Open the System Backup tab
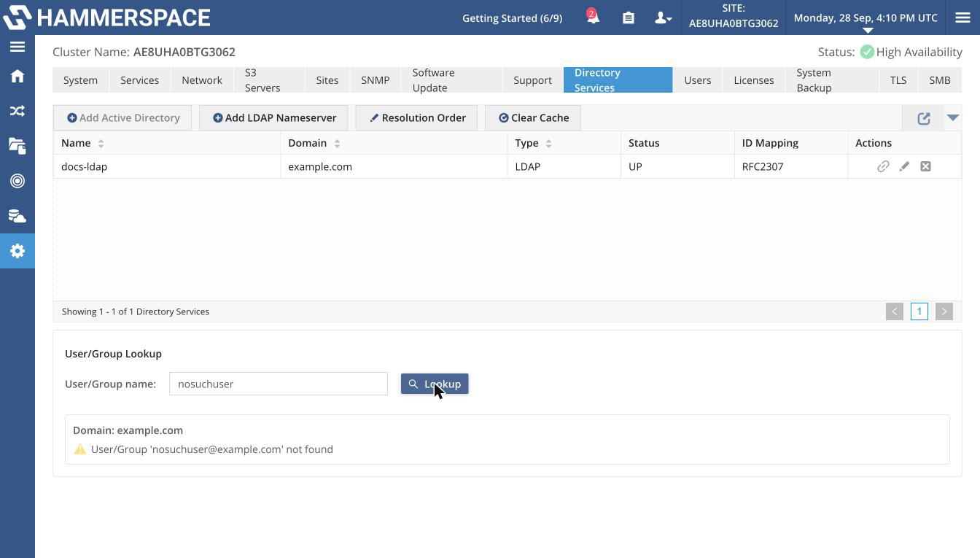 pyautogui.click(x=832, y=80)
